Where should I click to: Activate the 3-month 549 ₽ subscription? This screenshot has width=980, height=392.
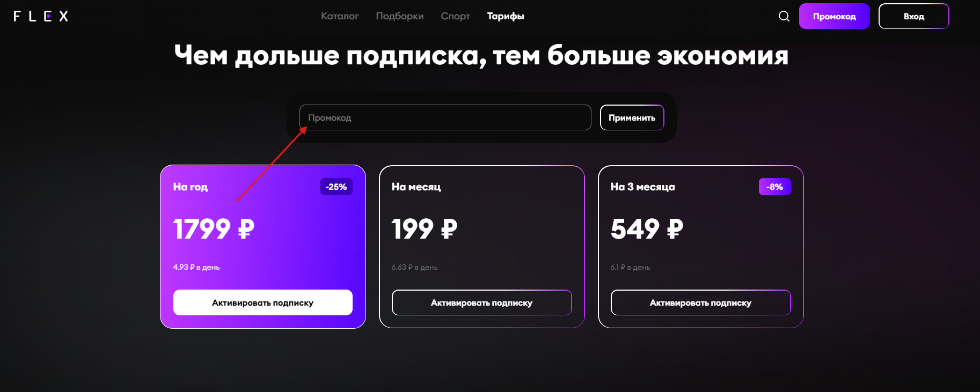pos(701,302)
